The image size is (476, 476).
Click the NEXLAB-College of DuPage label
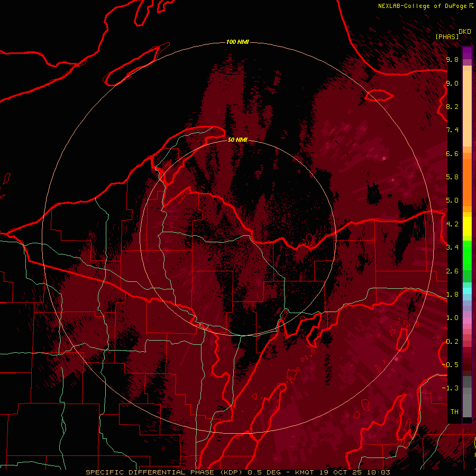(x=422, y=6)
